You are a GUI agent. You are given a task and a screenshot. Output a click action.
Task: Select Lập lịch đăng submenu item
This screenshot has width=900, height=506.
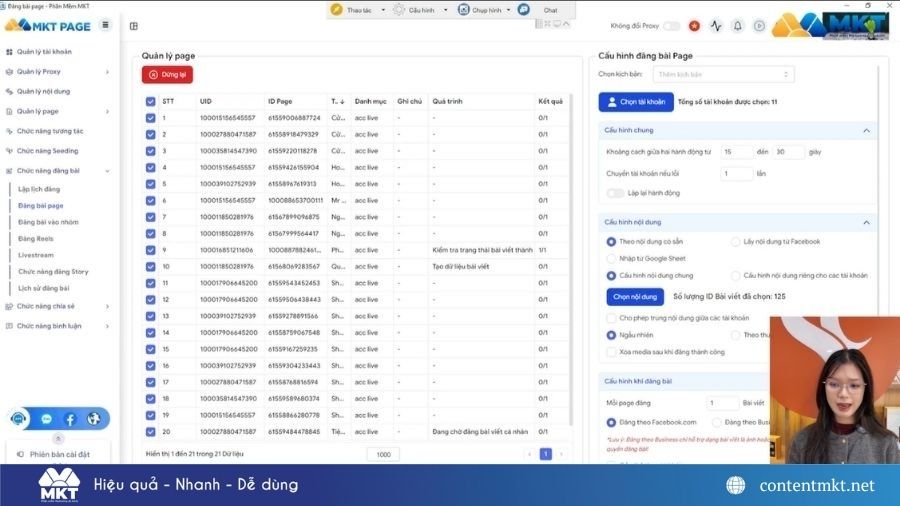point(38,189)
